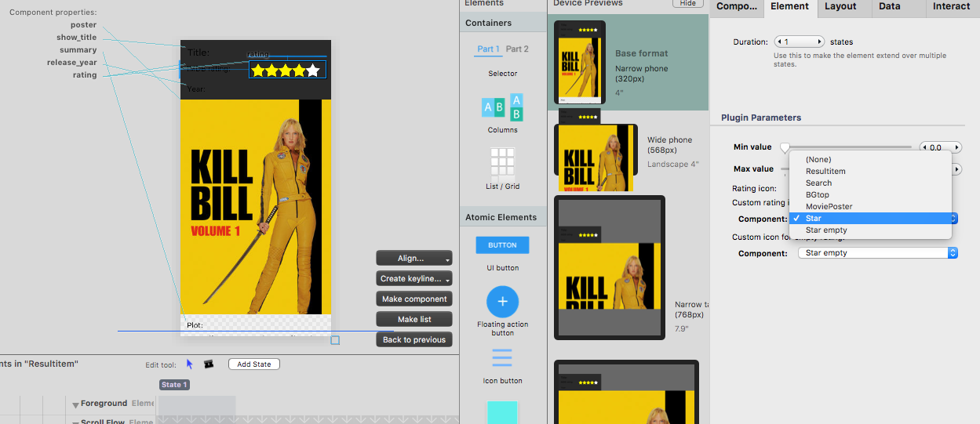Choose MoviePoster in the component dropdown
The width and height of the screenshot is (980, 424).
tap(870, 206)
